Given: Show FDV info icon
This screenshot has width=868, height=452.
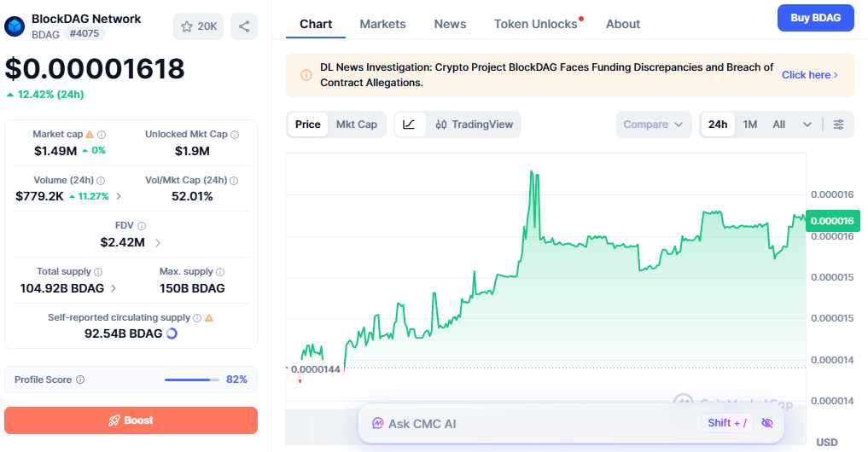Looking at the screenshot, I should click(x=142, y=226).
